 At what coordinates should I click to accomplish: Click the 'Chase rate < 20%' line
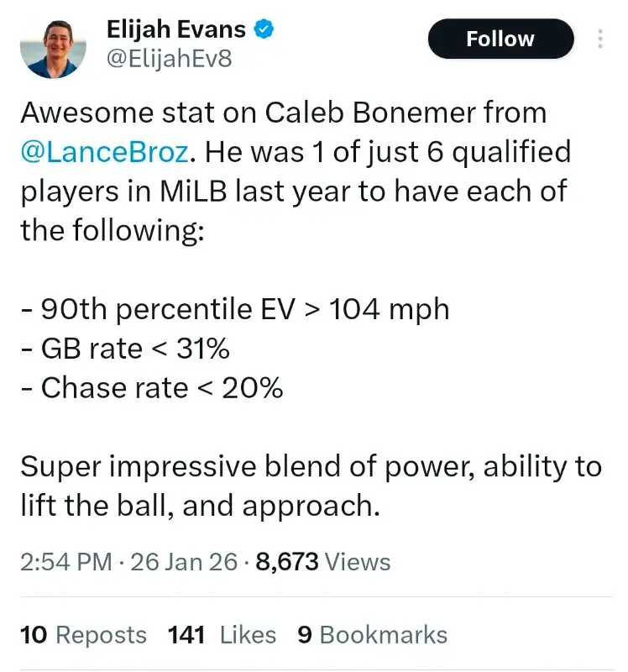point(151,388)
